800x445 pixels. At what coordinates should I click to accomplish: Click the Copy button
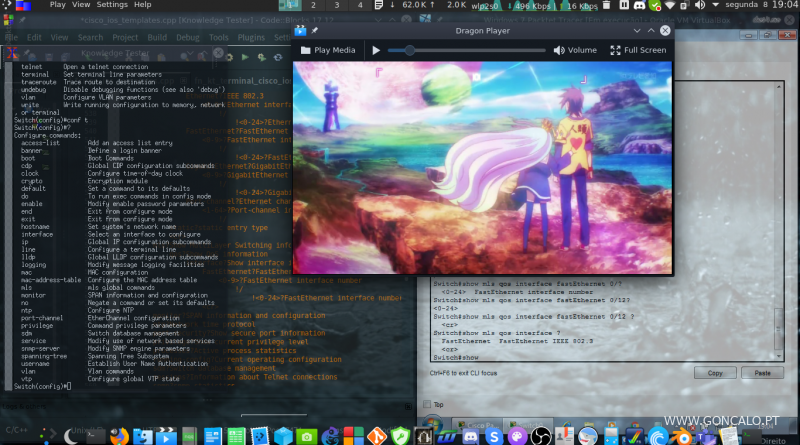716,373
